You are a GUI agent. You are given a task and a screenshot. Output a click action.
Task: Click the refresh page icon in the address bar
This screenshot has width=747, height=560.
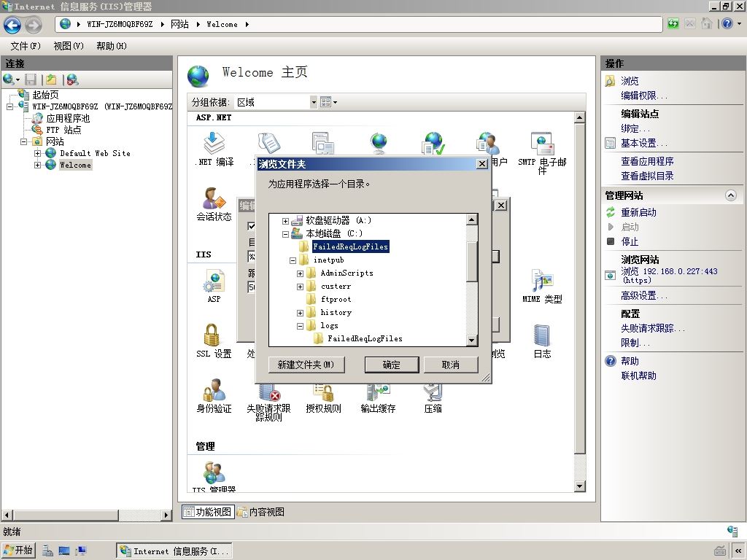(x=673, y=24)
